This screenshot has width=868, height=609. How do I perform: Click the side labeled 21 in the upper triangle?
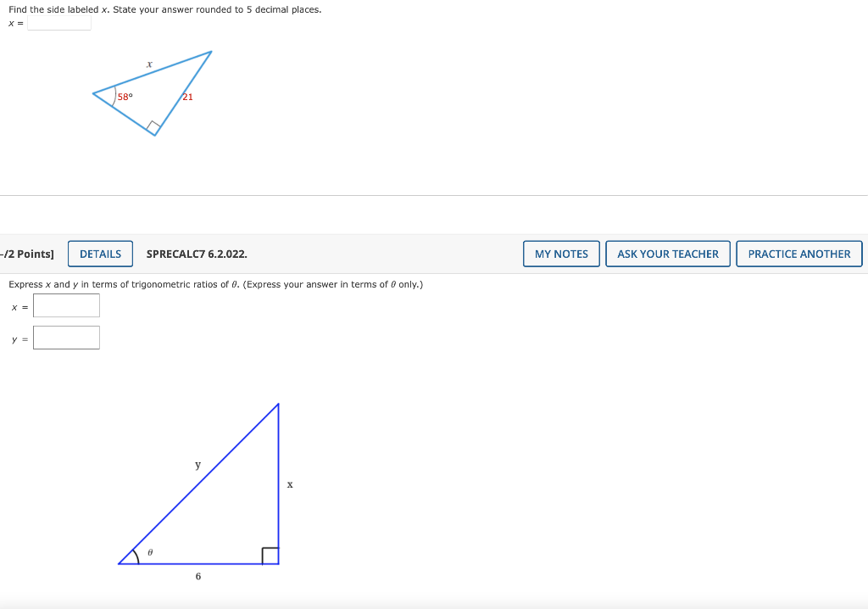[187, 96]
